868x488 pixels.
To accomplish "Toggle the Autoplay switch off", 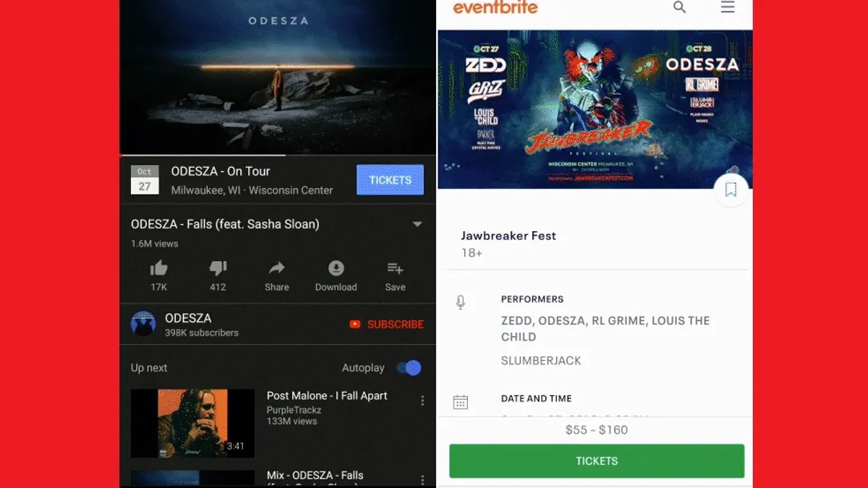I will tap(409, 368).
